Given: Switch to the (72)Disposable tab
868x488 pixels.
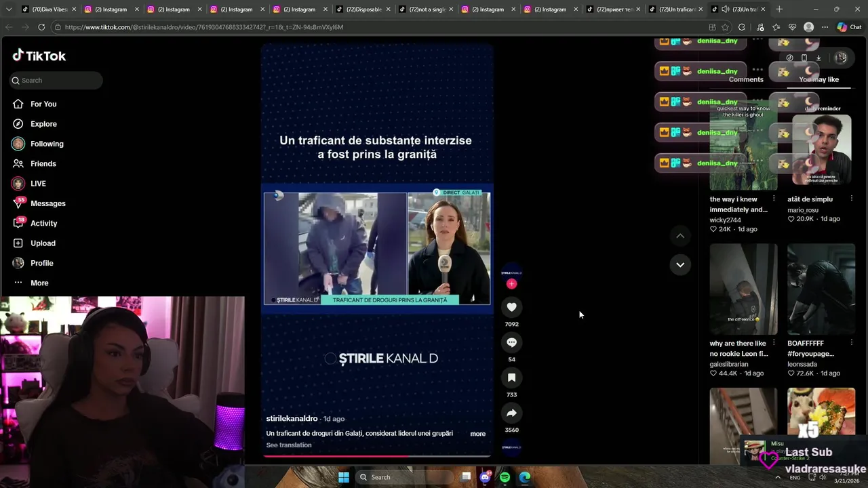Looking at the screenshot, I should coord(363,9).
